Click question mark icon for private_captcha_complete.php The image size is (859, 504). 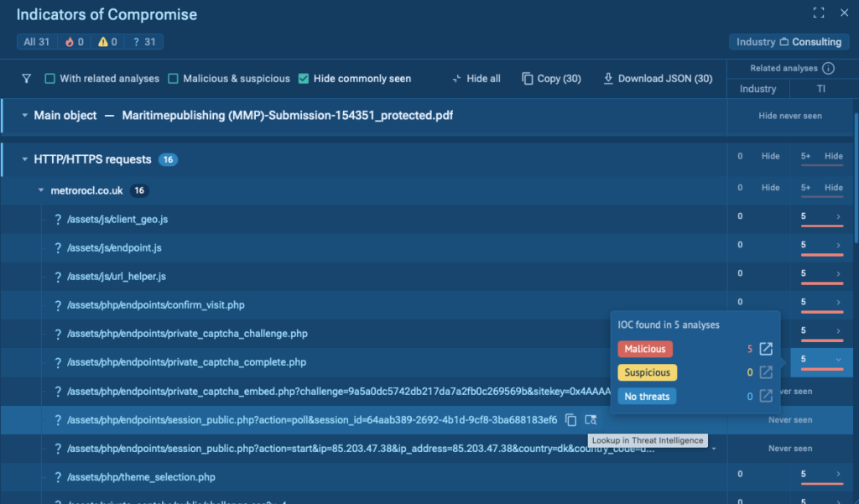tap(58, 362)
